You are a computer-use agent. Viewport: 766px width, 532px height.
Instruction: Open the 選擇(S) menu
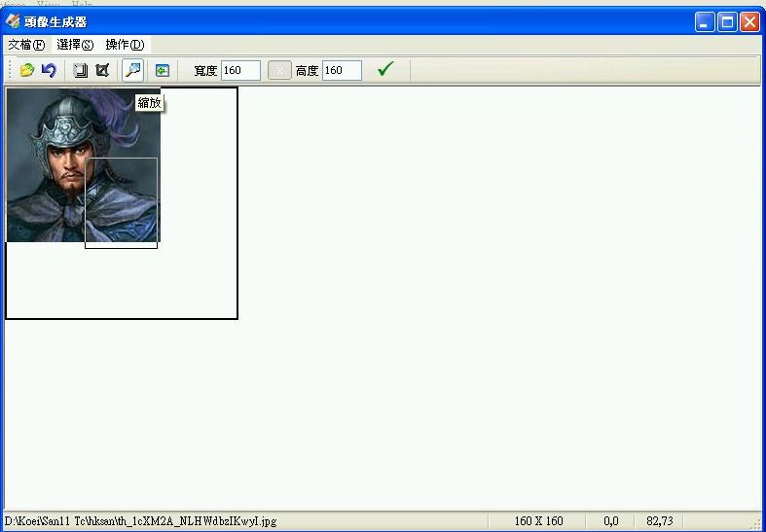click(75, 45)
